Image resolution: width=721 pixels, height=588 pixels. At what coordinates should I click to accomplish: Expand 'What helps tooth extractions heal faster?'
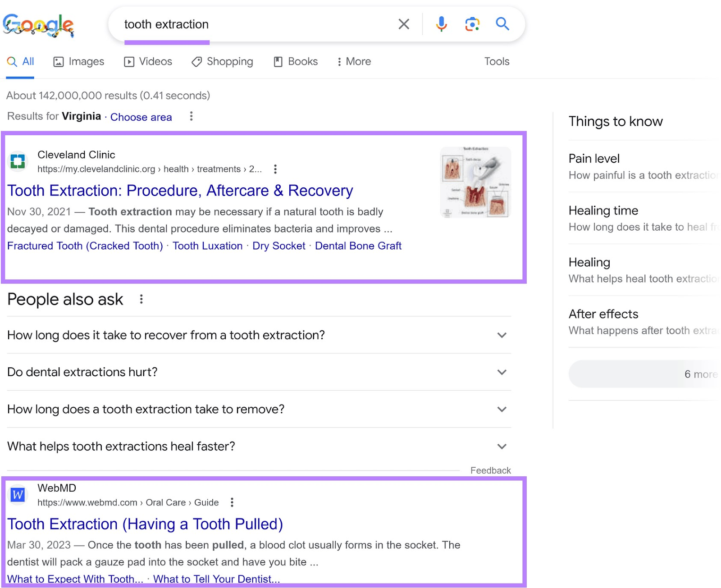point(501,447)
